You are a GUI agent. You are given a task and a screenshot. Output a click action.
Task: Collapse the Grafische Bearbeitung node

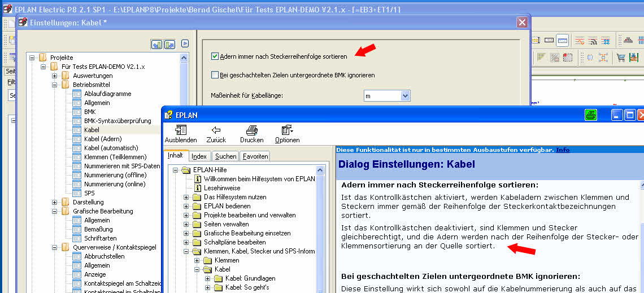coord(54,211)
